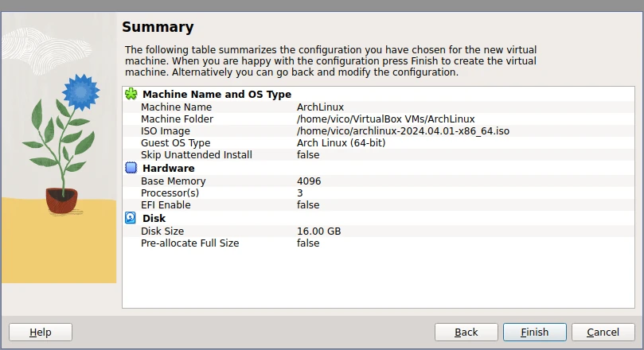Click the Skip Unattended Install row
644x350 pixels.
tap(197, 155)
